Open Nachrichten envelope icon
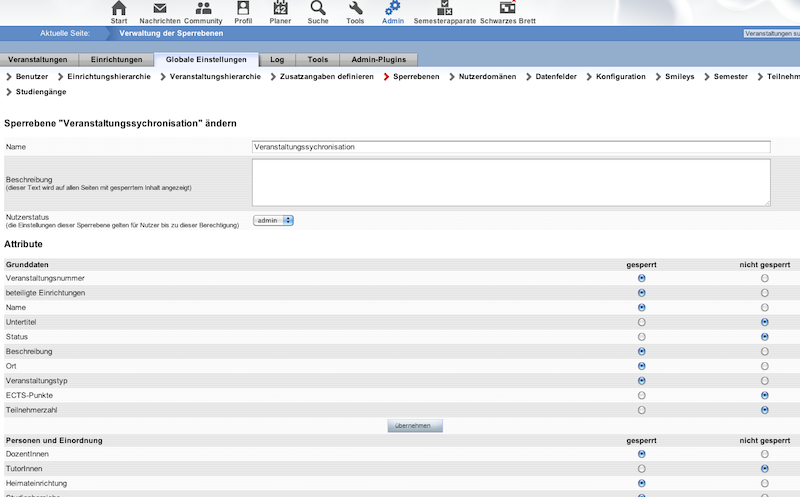 click(160, 8)
